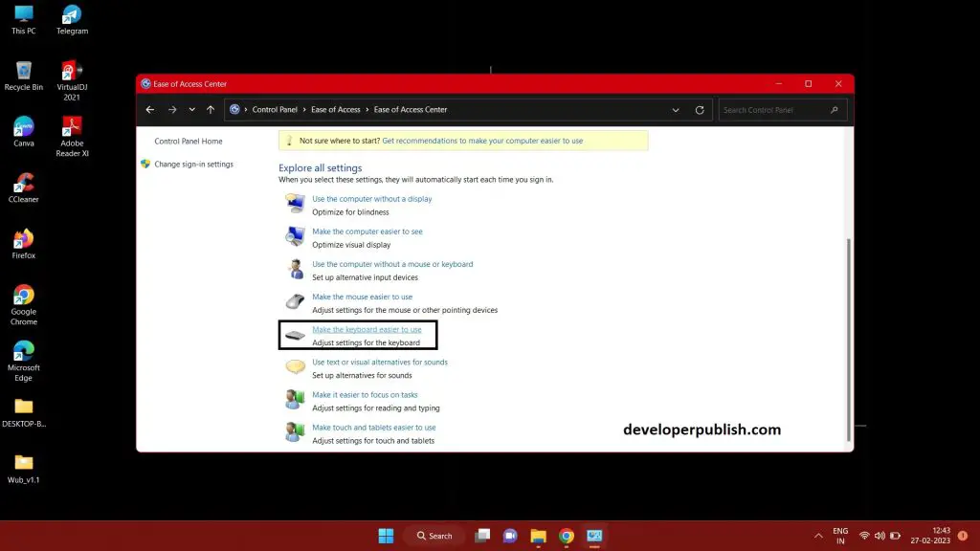The width and height of the screenshot is (980, 551).
Task: Open Wub_v1.1 folder on desktop
Action: [23, 469]
